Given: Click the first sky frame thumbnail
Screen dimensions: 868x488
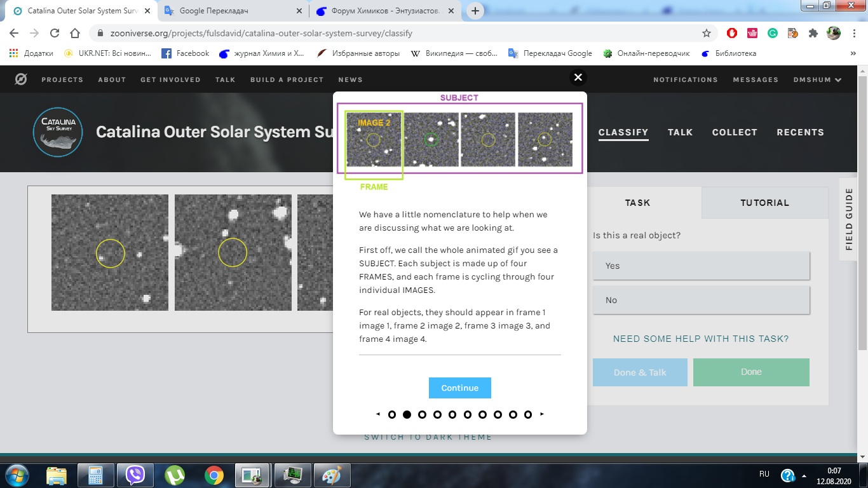Looking at the screenshot, I should tap(110, 252).
